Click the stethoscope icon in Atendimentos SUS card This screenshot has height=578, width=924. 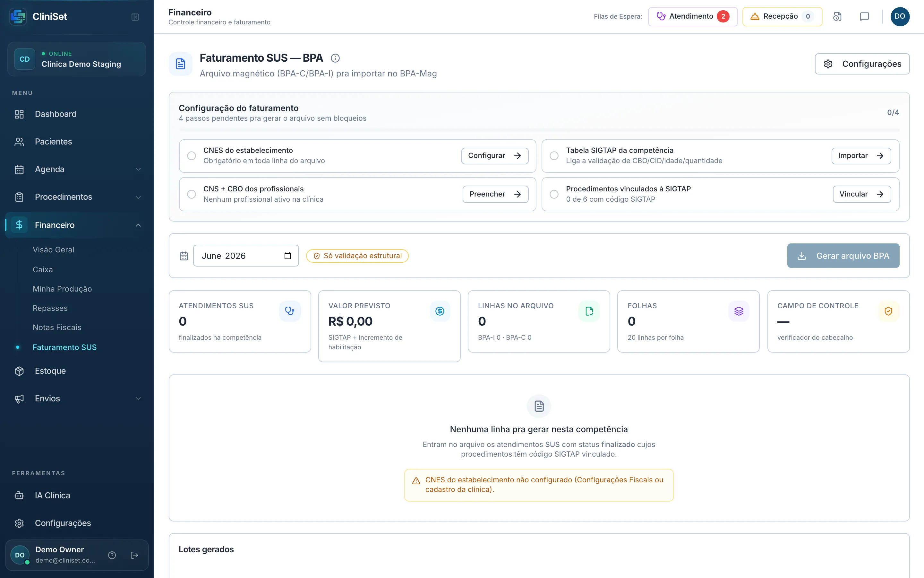[290, 311]
